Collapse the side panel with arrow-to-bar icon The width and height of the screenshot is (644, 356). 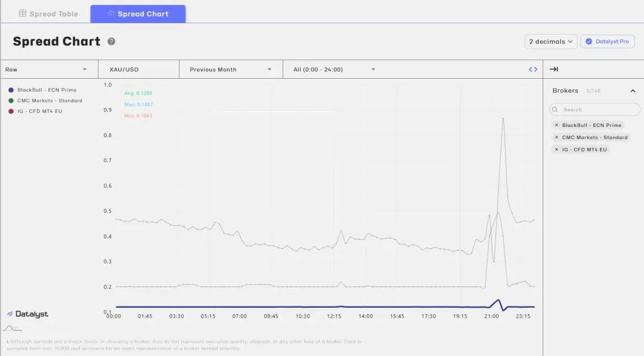coord(553,69)
